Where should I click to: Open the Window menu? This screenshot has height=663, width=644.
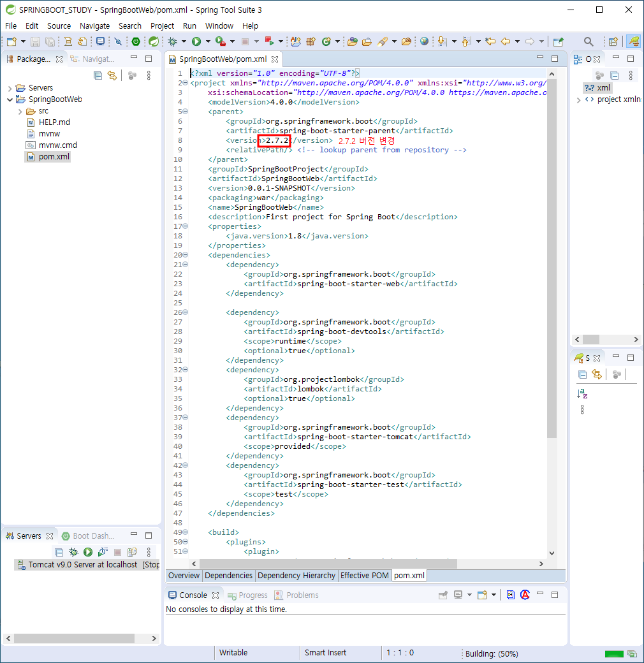point(219,25)
